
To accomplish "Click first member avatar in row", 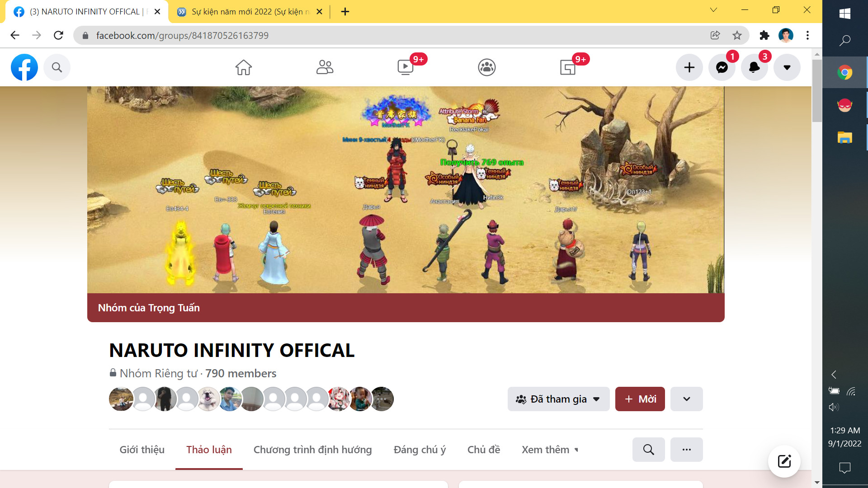I will point(121,399).
